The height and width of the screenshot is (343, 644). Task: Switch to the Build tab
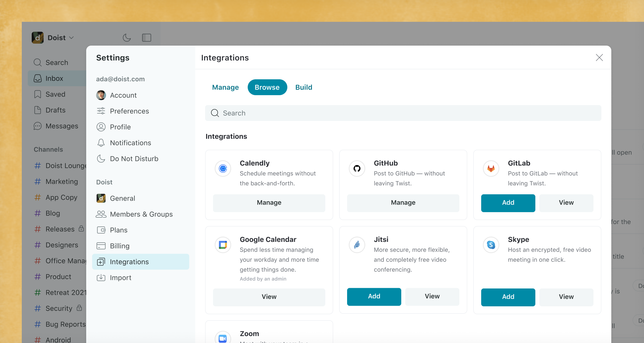click(x=304, y=87)
